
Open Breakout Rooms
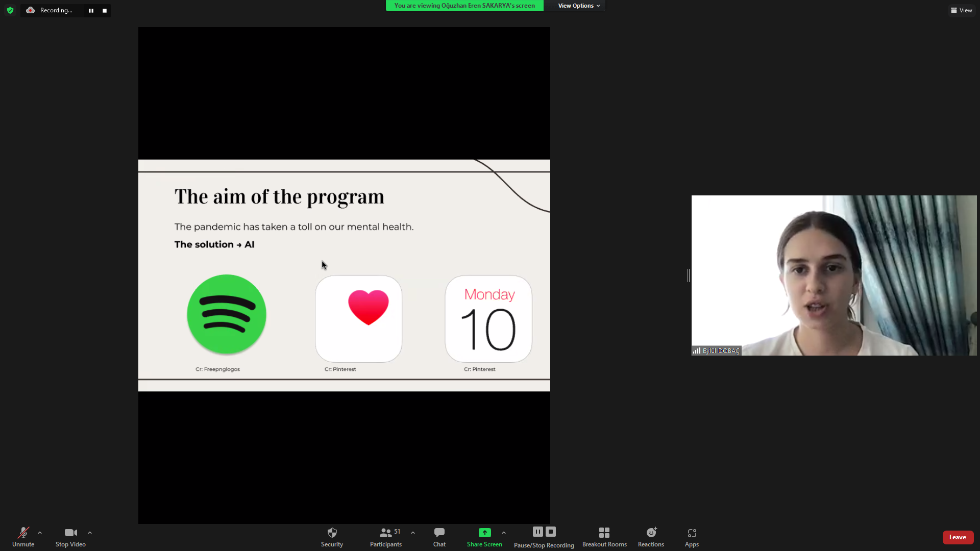point(604,533)
